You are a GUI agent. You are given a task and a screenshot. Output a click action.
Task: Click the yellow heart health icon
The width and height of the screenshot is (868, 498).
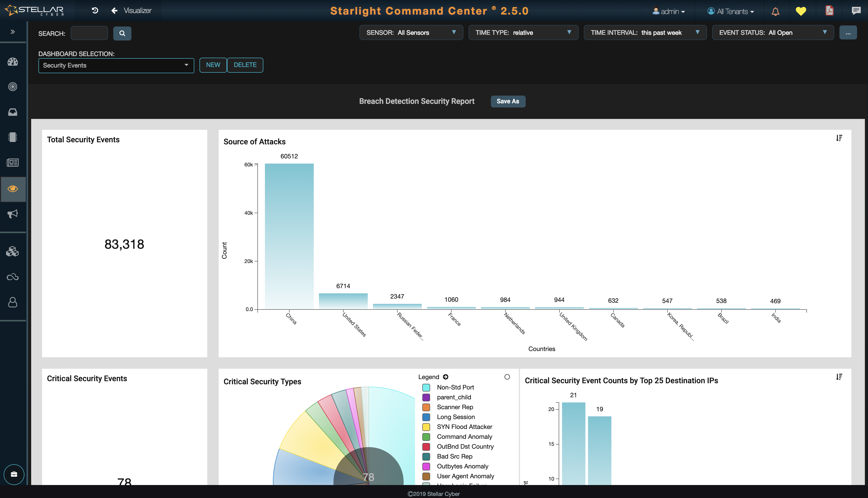pyautogui.click(x=800, y=11)
